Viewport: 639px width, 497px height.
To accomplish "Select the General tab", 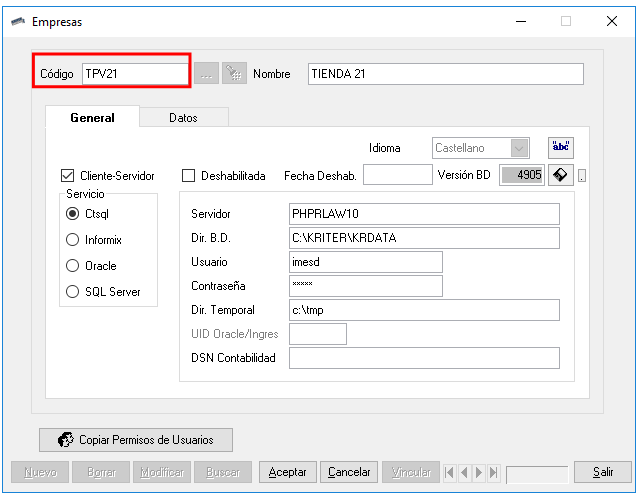I will (92, 118).
